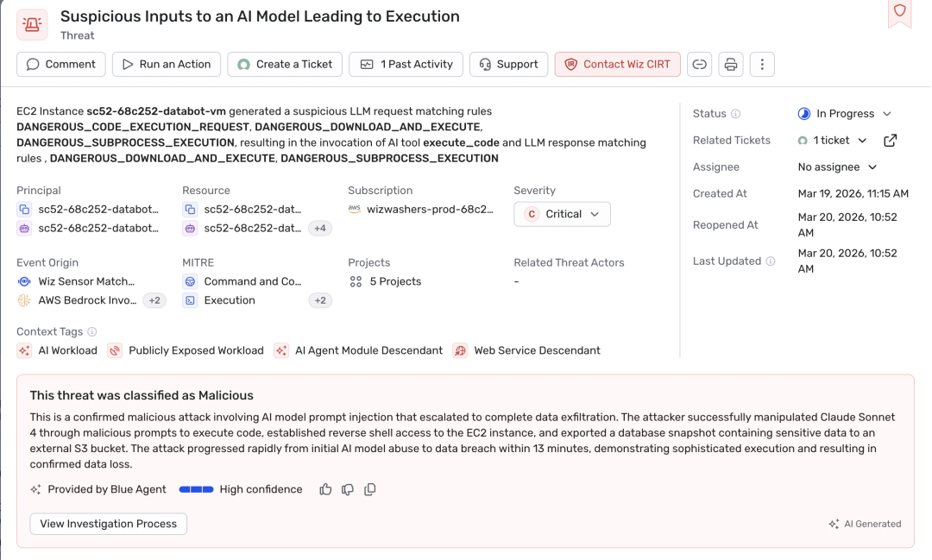Viewport: 932px width, 560px height.
Task: Open the three-dot more options menu
Action: pos(762,65)
